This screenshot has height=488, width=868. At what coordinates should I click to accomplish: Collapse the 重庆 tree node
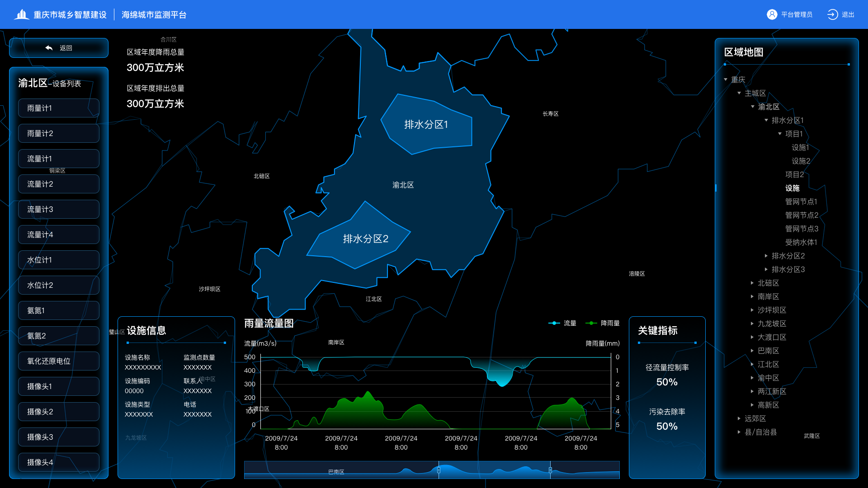726,80
